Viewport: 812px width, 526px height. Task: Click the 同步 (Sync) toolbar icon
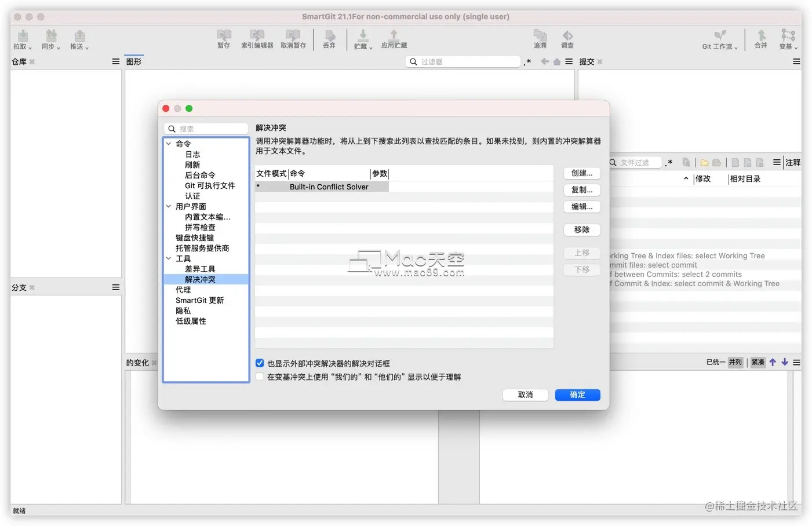(x=51, y=36)
